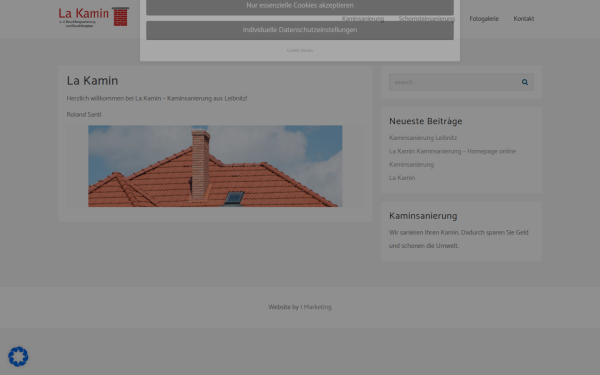Image resolution: width=600 pixels, height=375 pixels.
Task: Accept only essential cookies
Action: tap(300, 7)
